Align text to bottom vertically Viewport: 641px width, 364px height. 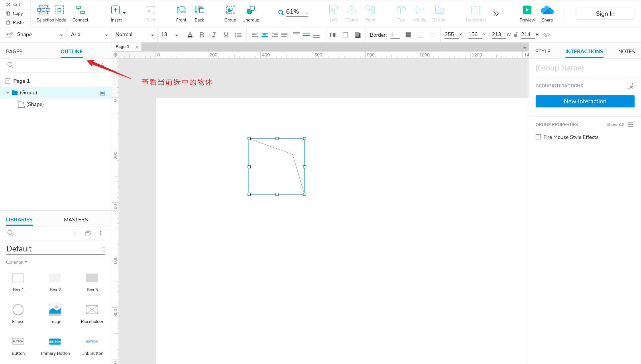coord(316,36)
